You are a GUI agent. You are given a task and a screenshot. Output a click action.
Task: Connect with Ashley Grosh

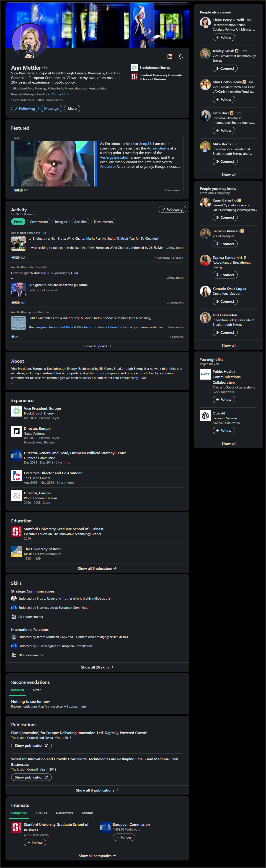pos(225,68)
